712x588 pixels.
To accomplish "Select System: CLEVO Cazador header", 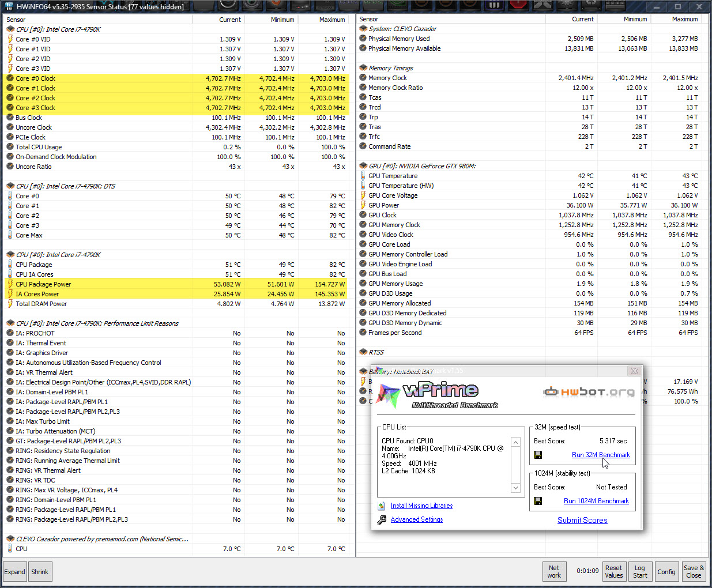I will (x=402, y=29).
